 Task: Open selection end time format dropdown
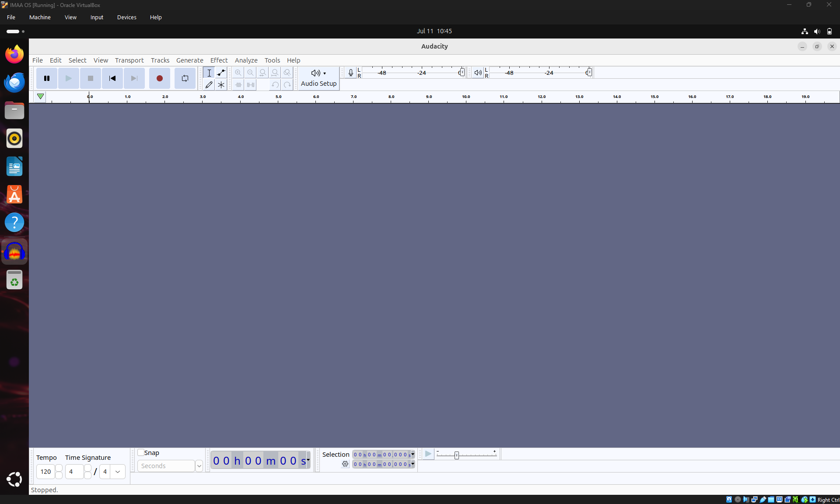point(413,464)
